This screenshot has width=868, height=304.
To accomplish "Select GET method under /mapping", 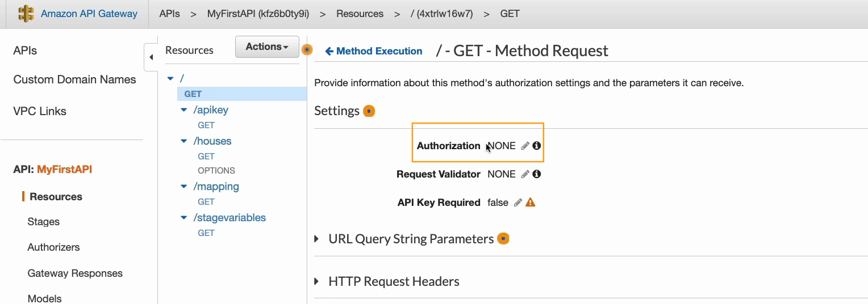I will point(206,202).
